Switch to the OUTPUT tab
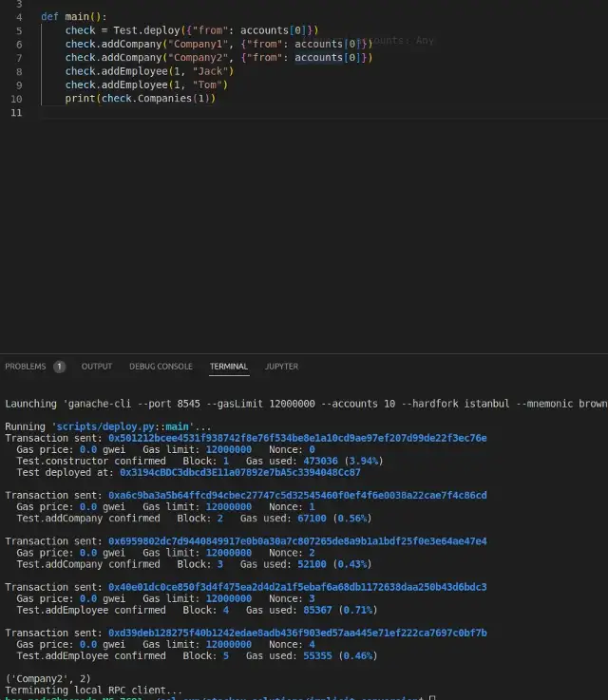 point(96,366)
